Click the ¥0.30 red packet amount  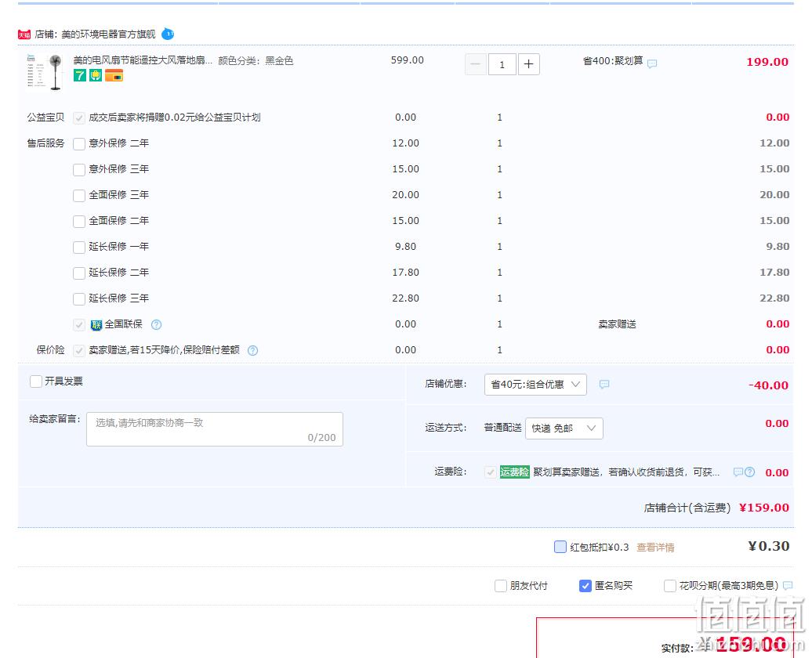click(x=768, y=546)
